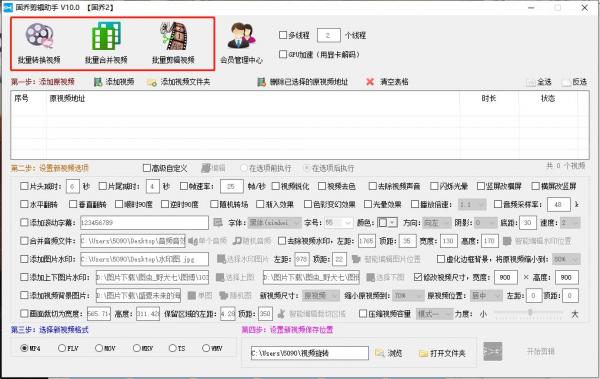Click 浏览 browse for save folder
The image size is (600, 379).
[x=389, y=353]
